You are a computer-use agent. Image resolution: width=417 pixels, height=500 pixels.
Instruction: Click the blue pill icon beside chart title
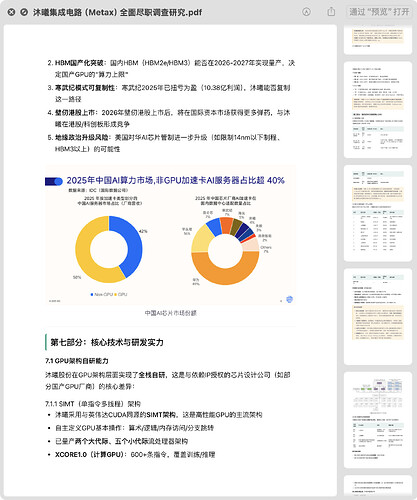click(x=54, y=181)
